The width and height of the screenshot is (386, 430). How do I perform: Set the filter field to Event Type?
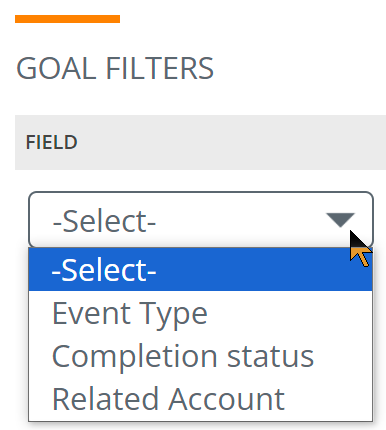[x=200, y=313]
